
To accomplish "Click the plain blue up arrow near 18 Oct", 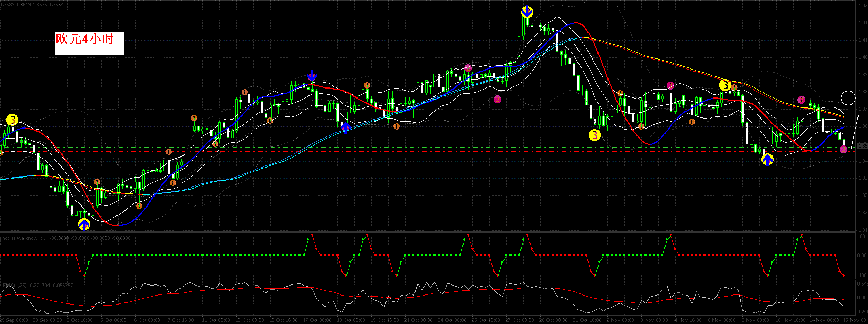I will point(345,127).
